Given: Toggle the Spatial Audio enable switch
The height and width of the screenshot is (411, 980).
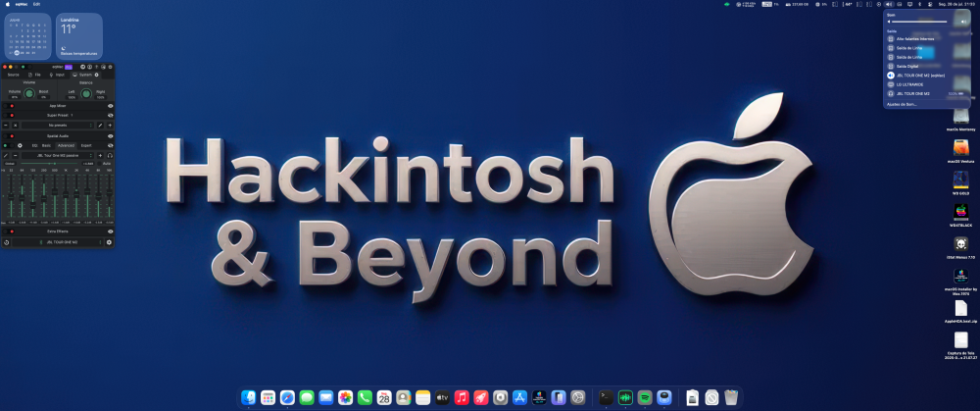Looking at the screenshot, I should point(8,135).
